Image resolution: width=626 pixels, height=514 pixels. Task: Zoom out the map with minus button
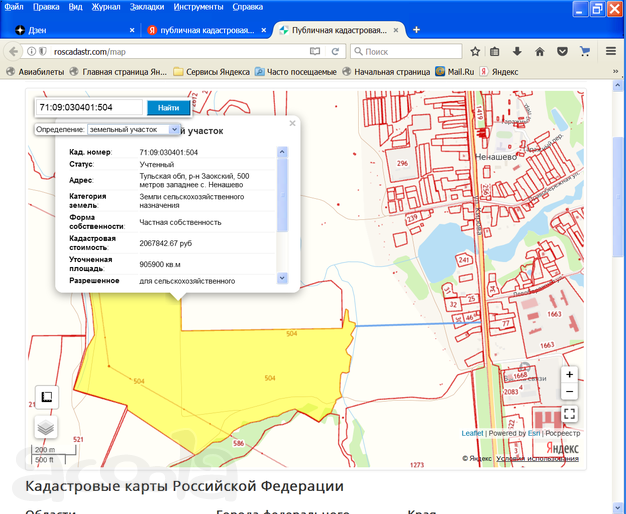[x=569, y=391]
